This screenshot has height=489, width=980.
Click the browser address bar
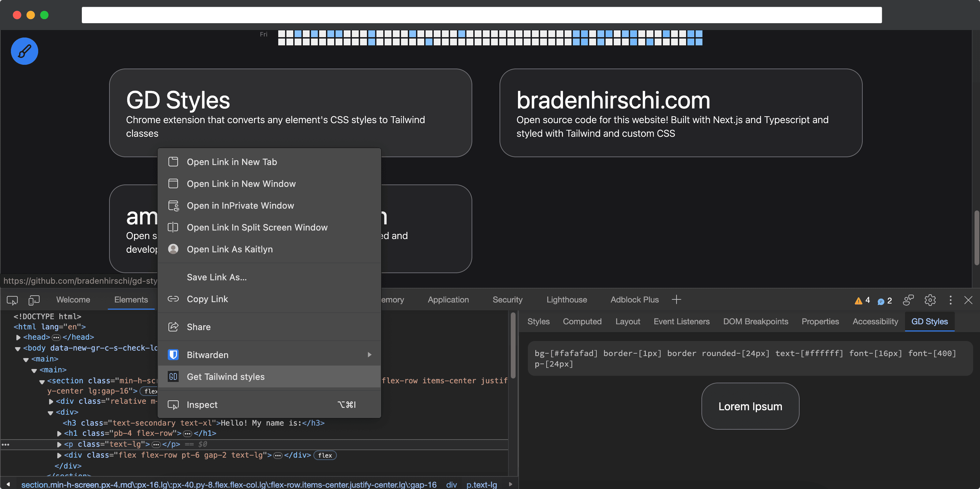click(481, 15)
